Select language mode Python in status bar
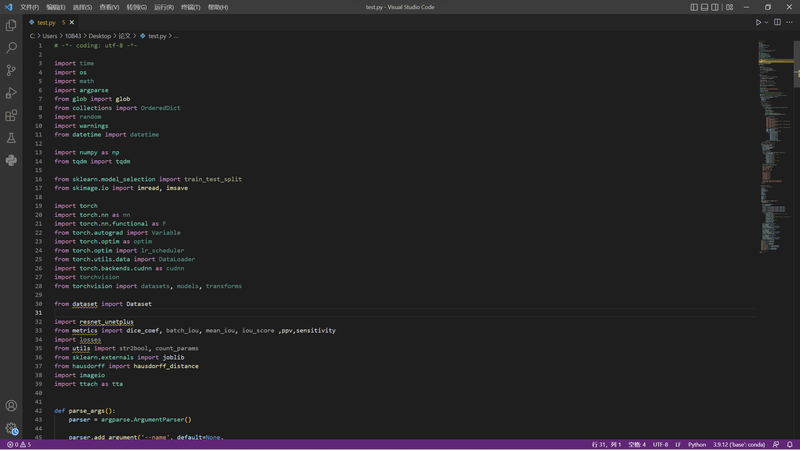The image size is (800, 450). (696, 444)
